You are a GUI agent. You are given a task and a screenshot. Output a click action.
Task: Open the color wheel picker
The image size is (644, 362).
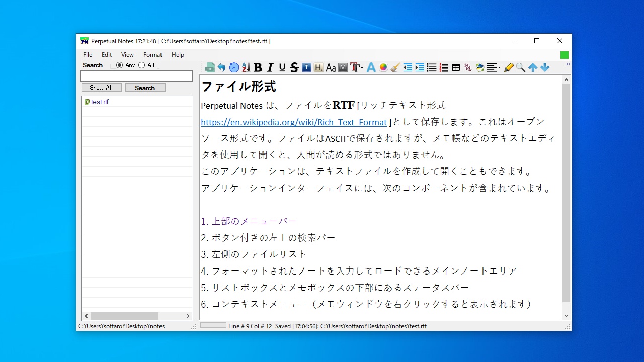pos(383,67)
